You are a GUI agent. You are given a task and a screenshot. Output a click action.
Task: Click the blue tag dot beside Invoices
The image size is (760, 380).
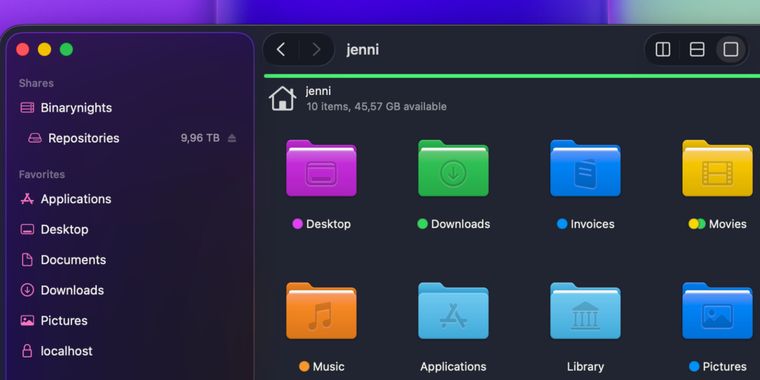pos(562,224)
